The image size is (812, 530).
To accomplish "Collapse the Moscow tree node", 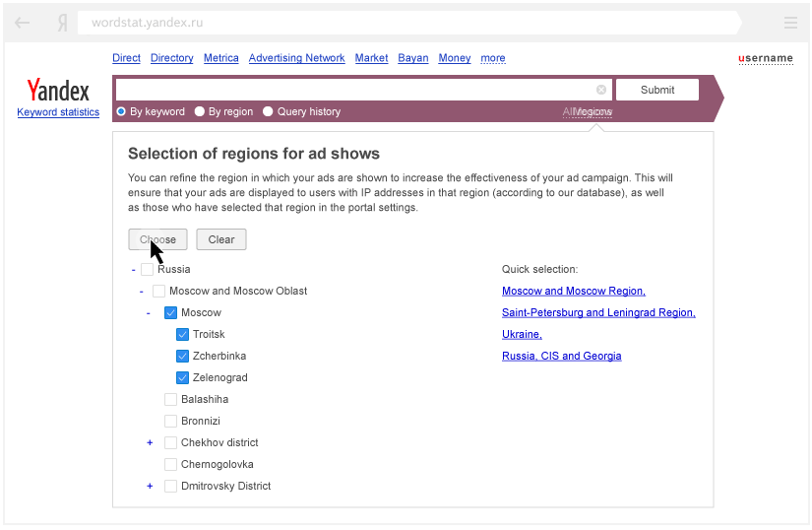I will pyautogui.click(x=148, y=313).
